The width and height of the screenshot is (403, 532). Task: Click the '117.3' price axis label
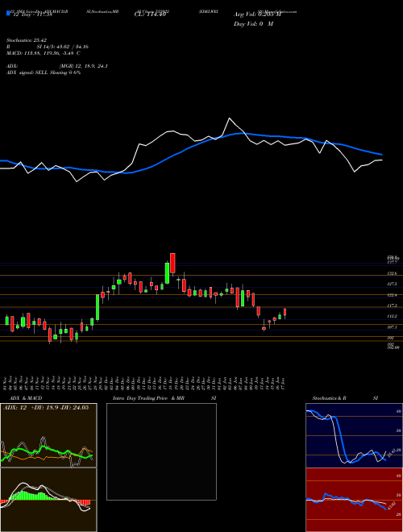point(393,306)
